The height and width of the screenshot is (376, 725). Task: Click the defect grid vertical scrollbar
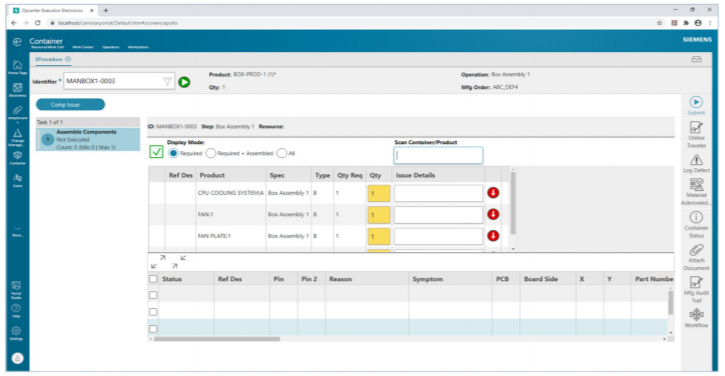click(671, 302)
